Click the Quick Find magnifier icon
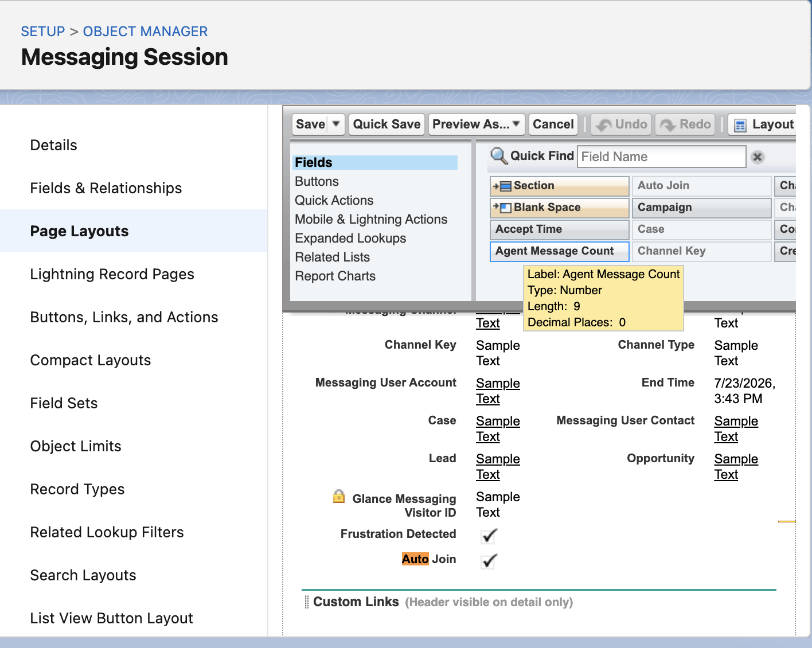Viewport: 812px width, 648px height. click(498, 156)
